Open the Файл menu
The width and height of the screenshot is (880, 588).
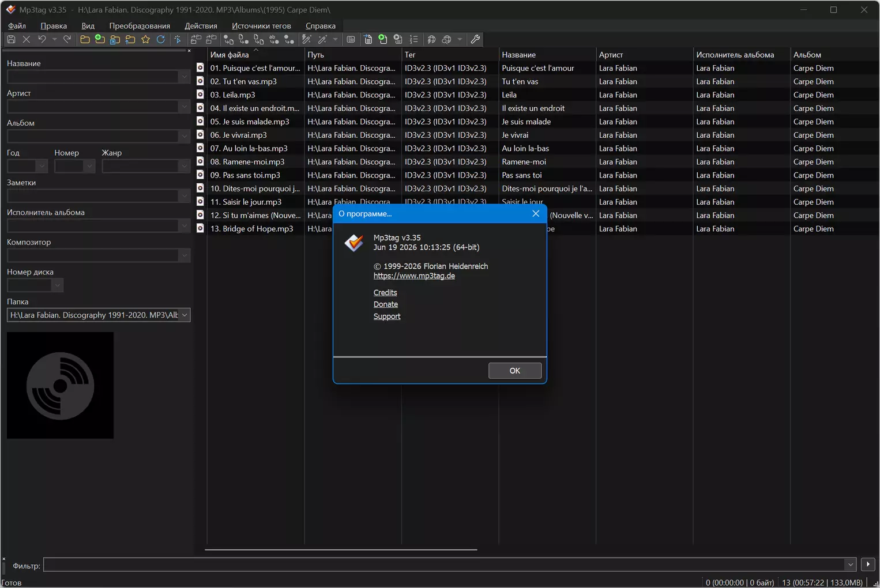(x=17, y=26)
